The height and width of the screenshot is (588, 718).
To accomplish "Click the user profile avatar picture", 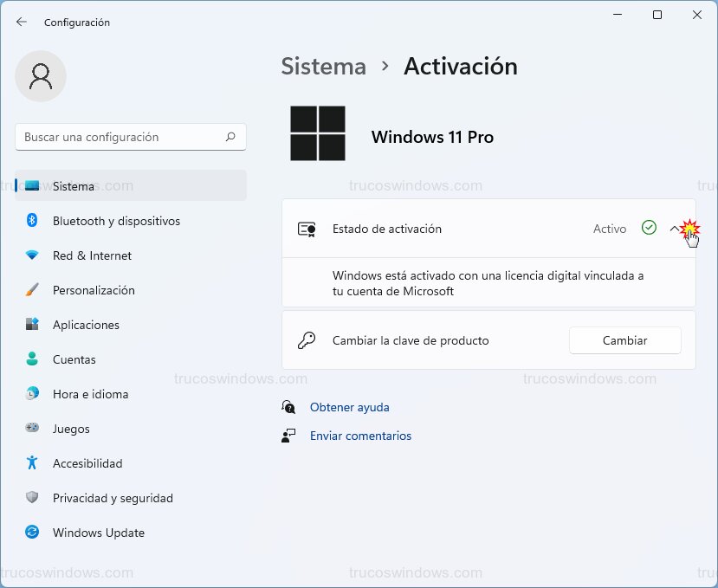I will pos(41,76).
